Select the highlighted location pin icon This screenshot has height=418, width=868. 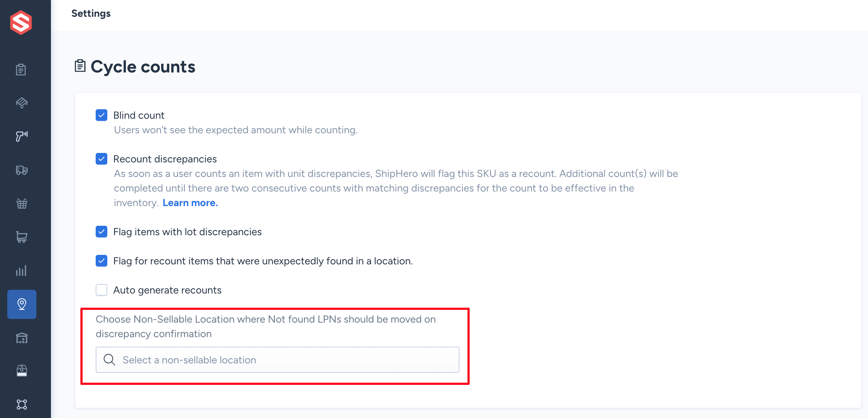point(22,304)
